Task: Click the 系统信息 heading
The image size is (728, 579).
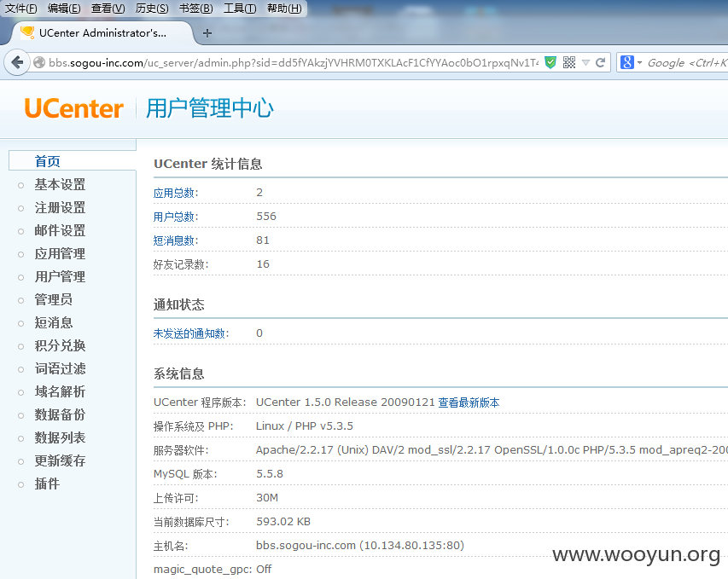Action: click(178, 374)
